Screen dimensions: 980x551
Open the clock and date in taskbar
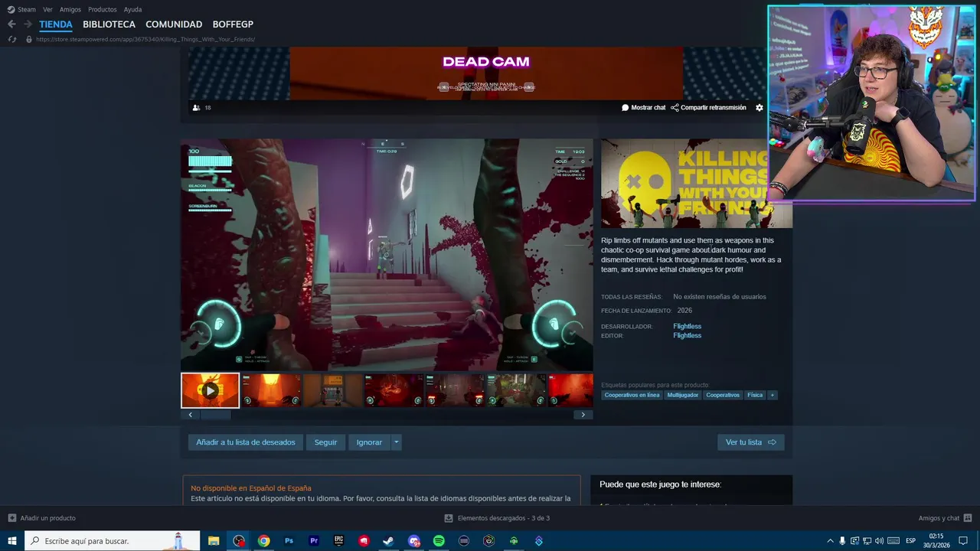936,541
